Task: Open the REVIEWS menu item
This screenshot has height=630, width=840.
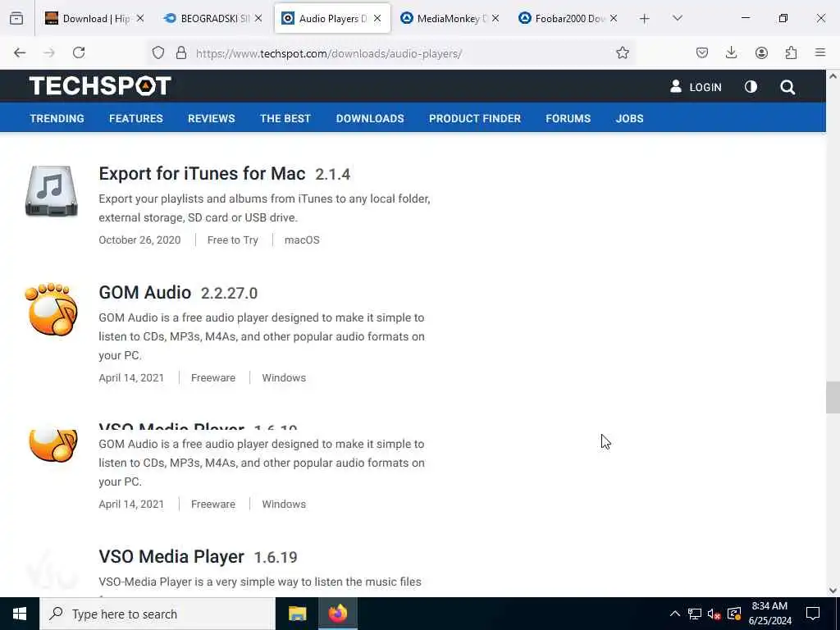Action: click(211, 118)
